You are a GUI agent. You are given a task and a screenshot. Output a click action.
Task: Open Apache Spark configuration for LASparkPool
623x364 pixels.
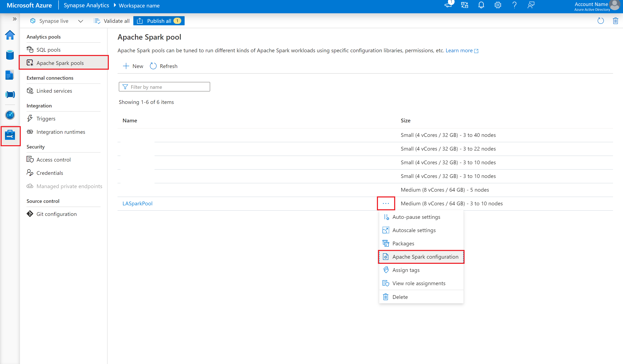tap(426, 257)
